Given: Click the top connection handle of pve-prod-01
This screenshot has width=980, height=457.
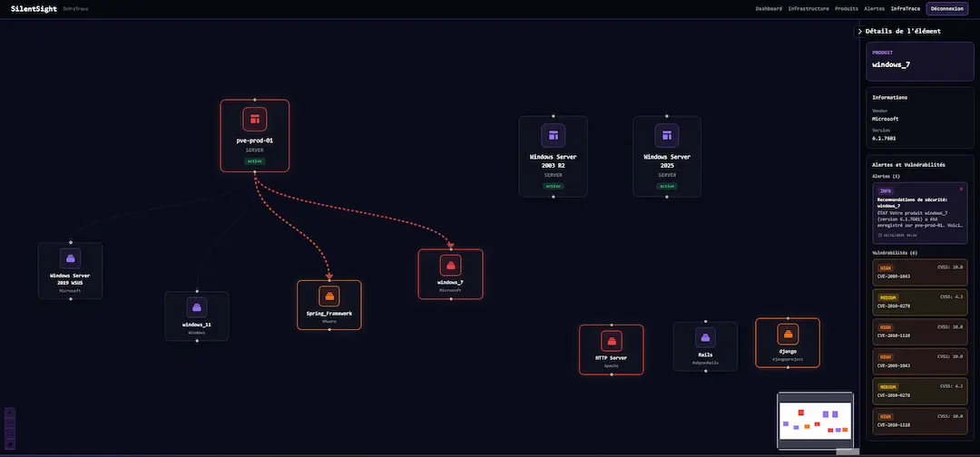Looking at the screenshot, I should [x=254, y=100].
